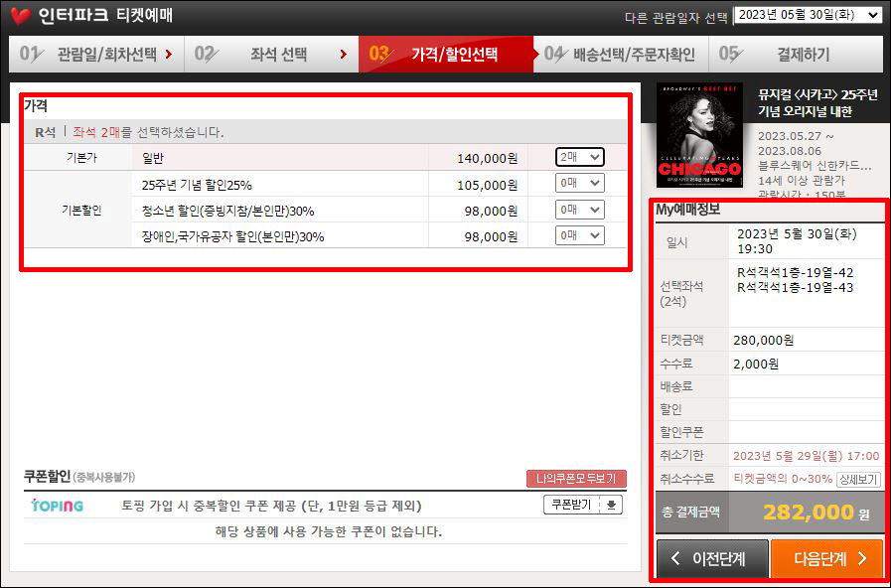Click the Interpark heart logo
This screenshot has height=588, width=891.
(17, 14)
